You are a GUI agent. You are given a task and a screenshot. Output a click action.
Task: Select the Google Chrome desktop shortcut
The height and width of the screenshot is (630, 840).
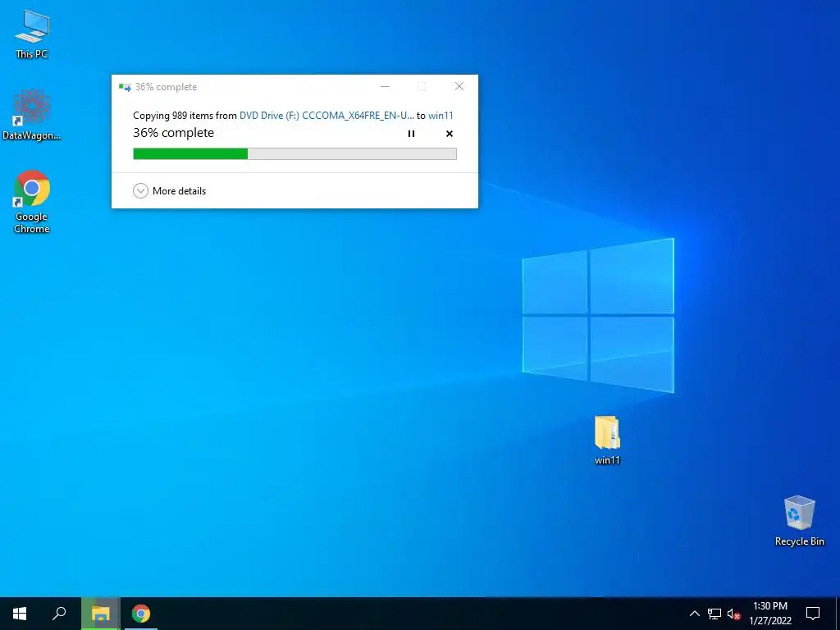32,202
